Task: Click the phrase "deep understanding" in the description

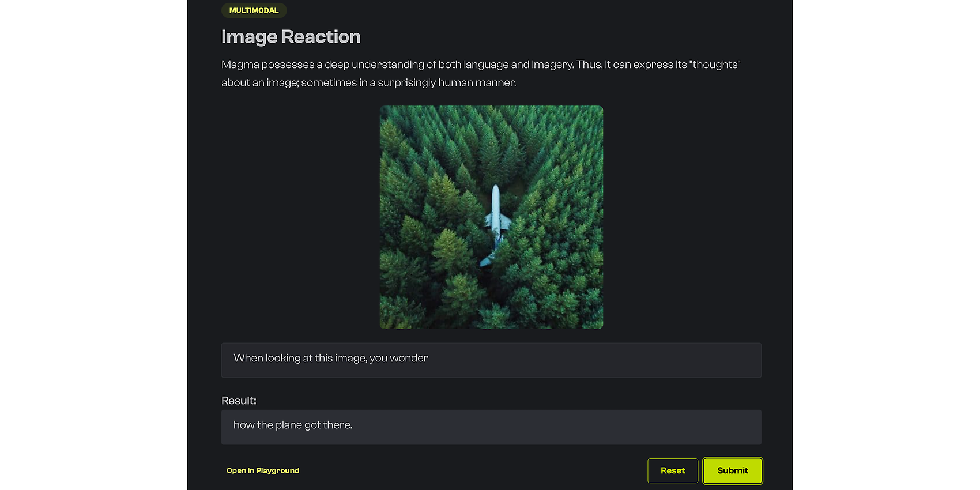Action: tap(374, 65)
